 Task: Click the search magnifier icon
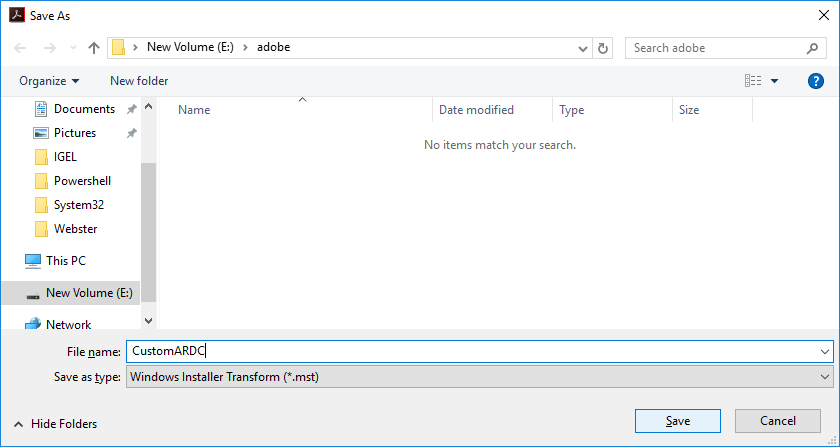812,48
